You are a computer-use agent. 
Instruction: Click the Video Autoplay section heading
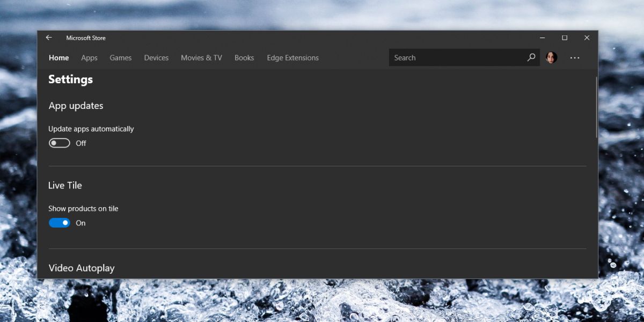click(x=82, y=268)
